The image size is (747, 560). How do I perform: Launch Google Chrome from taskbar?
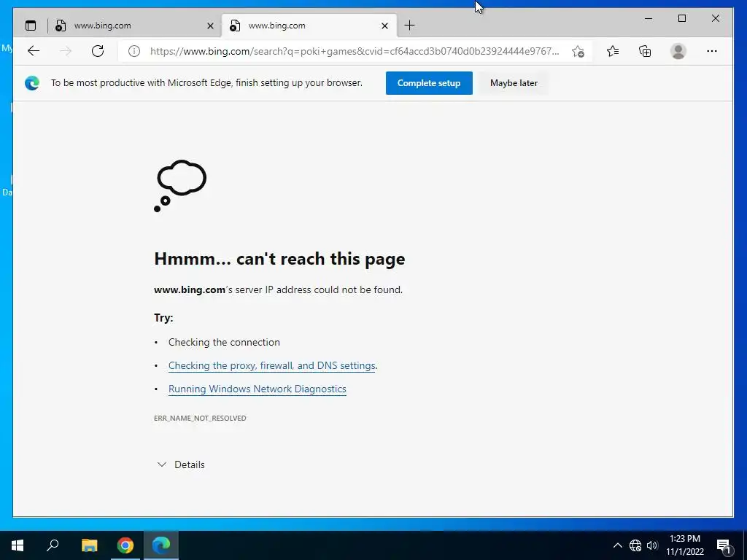[x=125, y=545]
